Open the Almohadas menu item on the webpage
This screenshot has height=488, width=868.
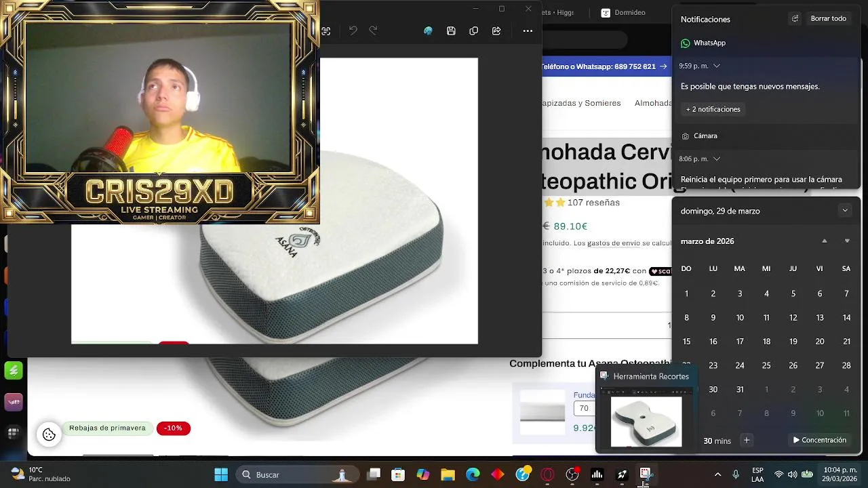(x=652, y=103)
